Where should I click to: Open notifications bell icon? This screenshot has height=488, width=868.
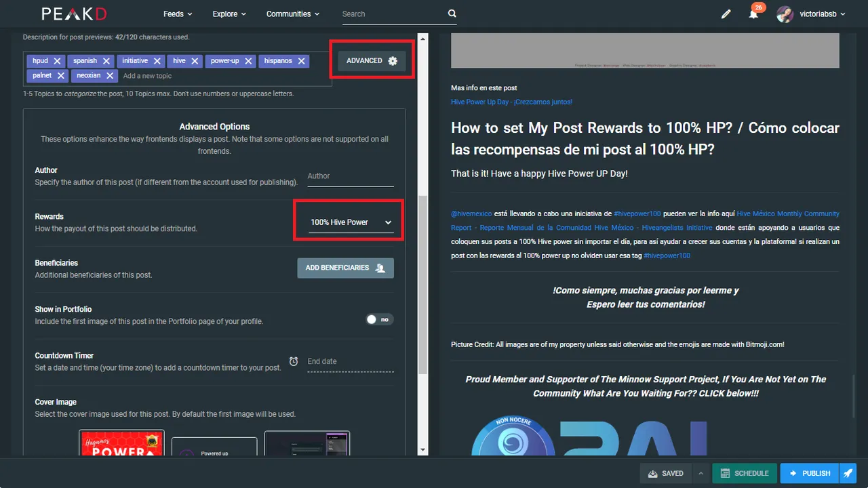click(753, 14)
